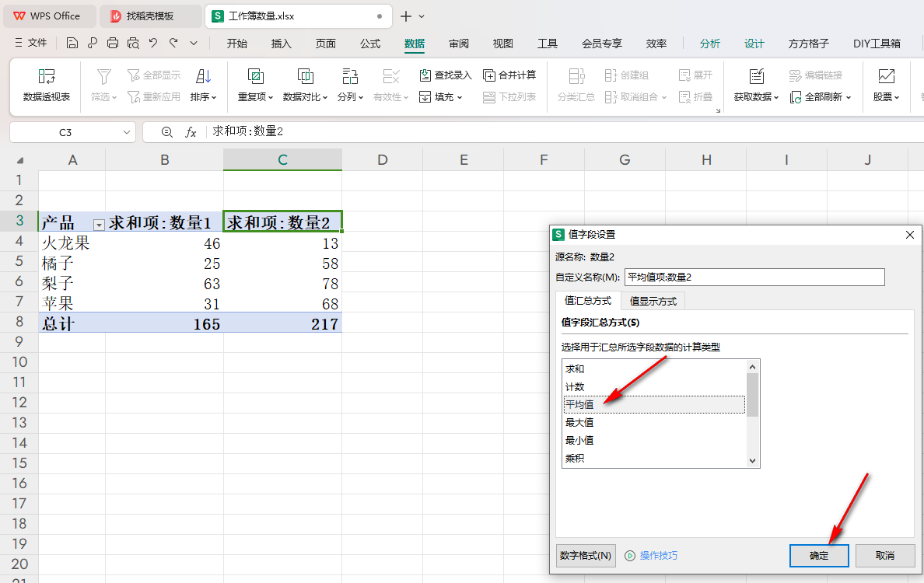Select the cell showing 217

coord(283,323)
